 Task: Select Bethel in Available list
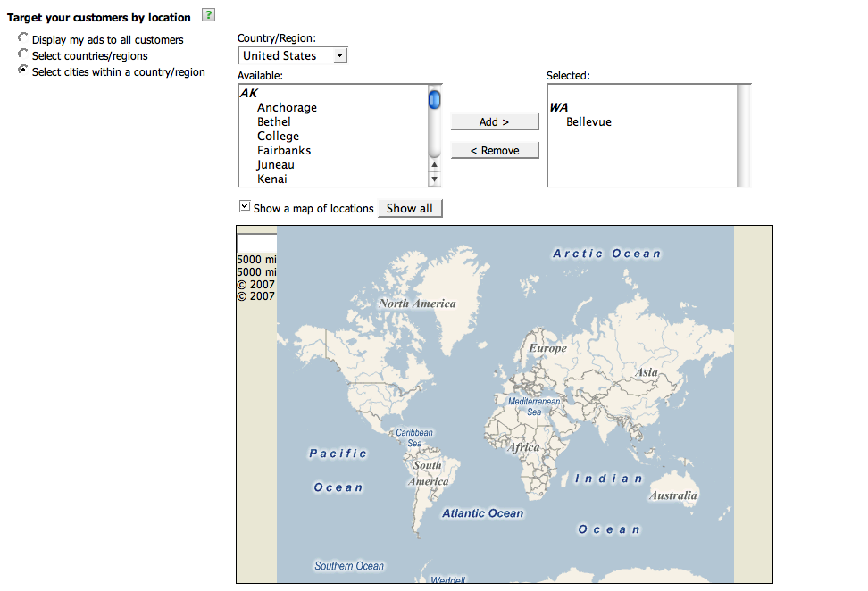(273, 122)
